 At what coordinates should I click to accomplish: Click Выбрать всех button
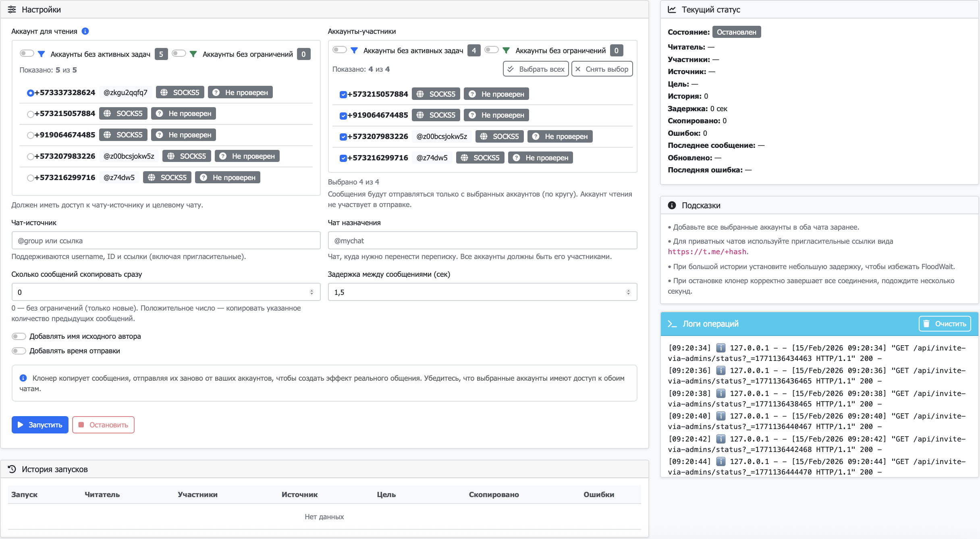[x=536, y=69]
